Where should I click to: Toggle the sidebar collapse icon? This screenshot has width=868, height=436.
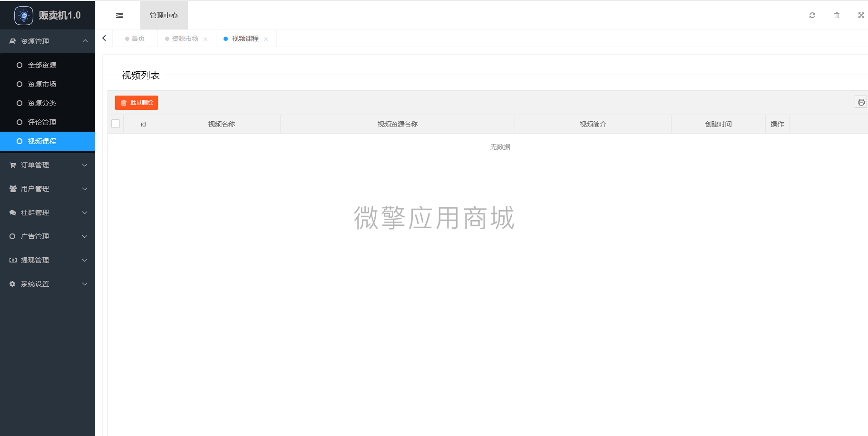tap(119, 15)
